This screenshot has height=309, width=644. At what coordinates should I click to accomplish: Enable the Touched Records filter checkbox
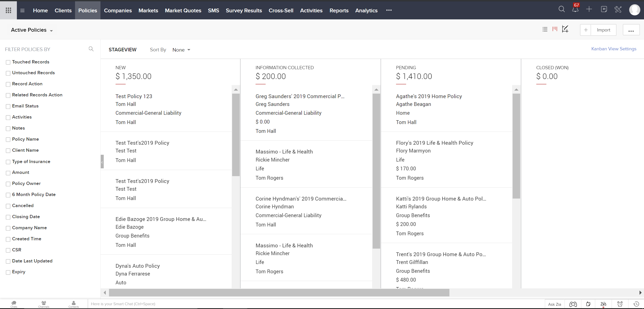click(x=8, y=62)
